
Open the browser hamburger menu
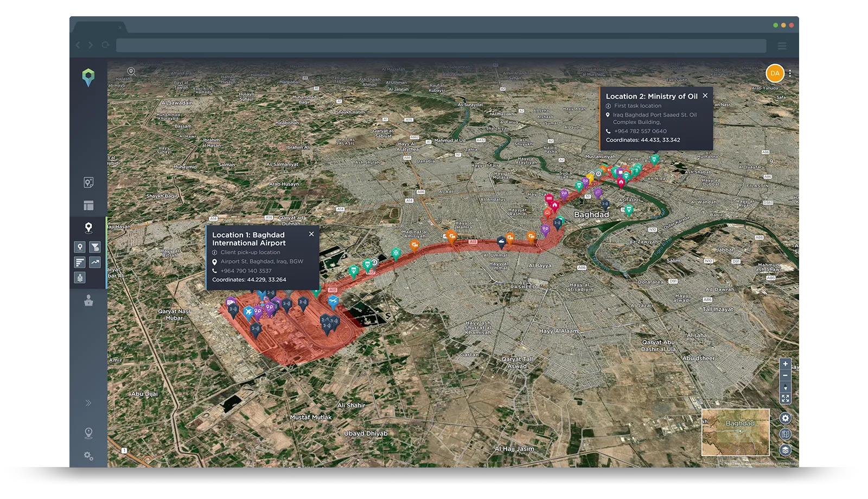[782, 46]
